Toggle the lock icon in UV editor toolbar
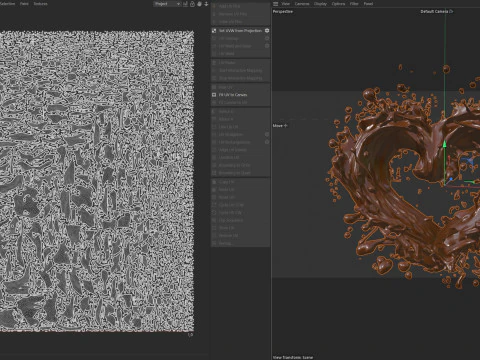 point(192,4)
